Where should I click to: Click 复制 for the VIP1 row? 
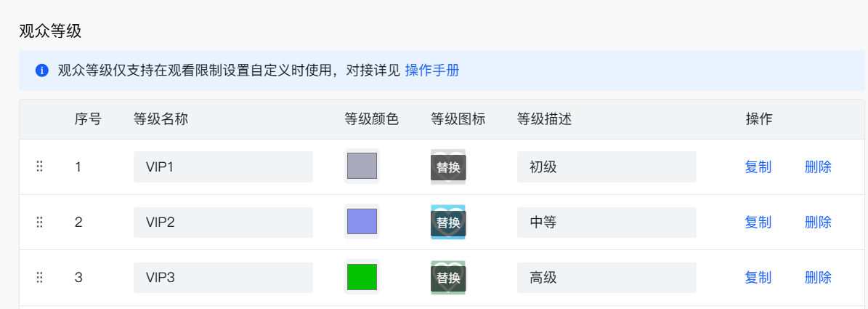click(x=758, y=167)
